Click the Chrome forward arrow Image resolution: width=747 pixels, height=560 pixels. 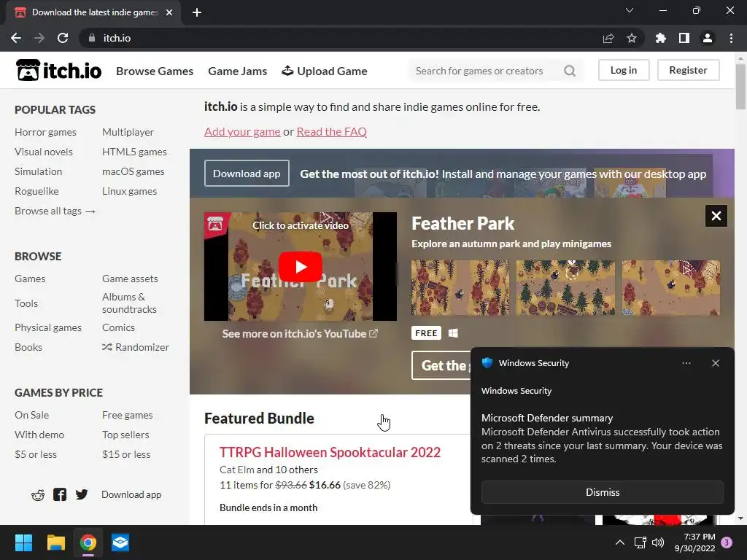click(39, 38)
